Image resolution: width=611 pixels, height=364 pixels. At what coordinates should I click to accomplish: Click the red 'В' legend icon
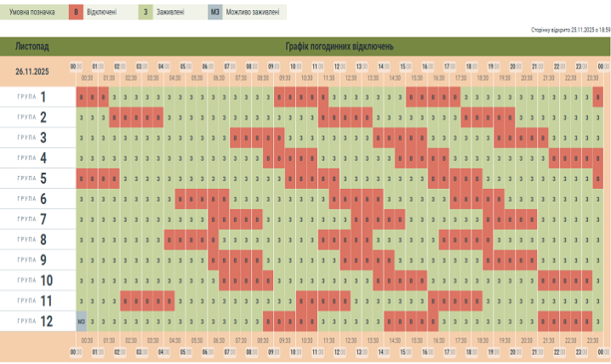tap(75, 12)
